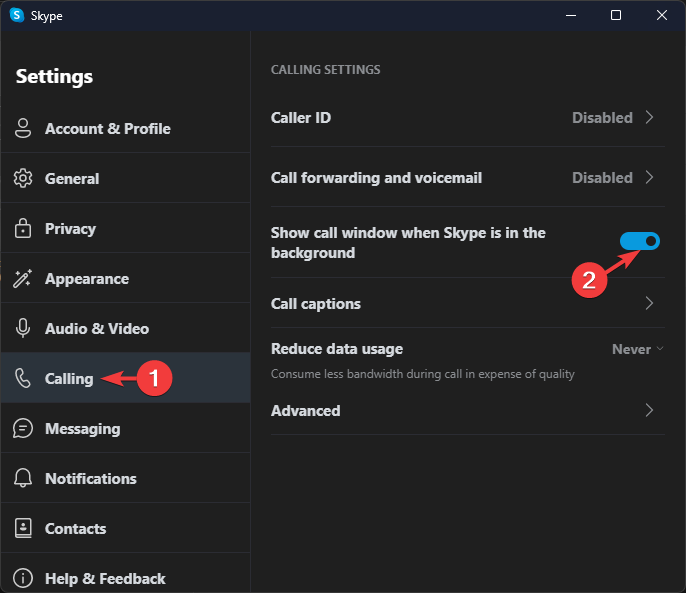Click Disabled status for Call forwarding

[602, 178]
